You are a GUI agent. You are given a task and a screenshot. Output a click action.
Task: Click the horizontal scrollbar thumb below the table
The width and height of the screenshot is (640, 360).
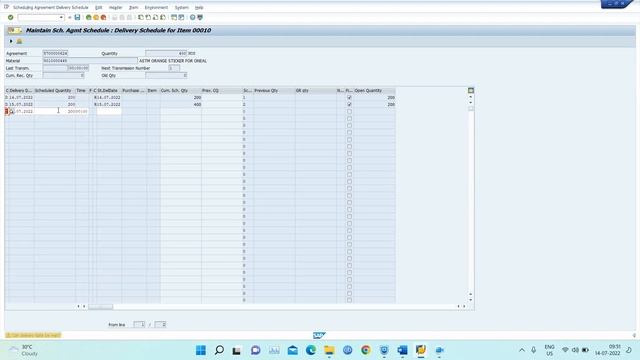coord(100,307)
